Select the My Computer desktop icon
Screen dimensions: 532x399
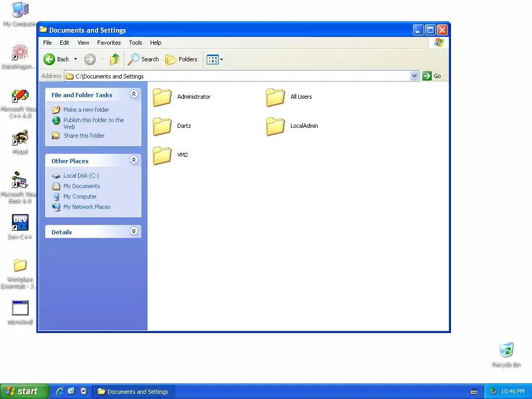[x=20, y=14]
